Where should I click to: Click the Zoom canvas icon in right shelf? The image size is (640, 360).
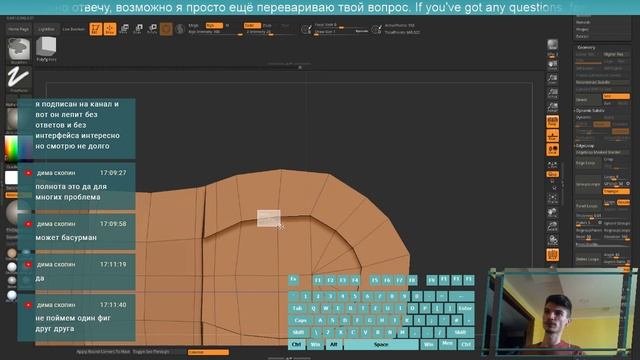point(553,79)
